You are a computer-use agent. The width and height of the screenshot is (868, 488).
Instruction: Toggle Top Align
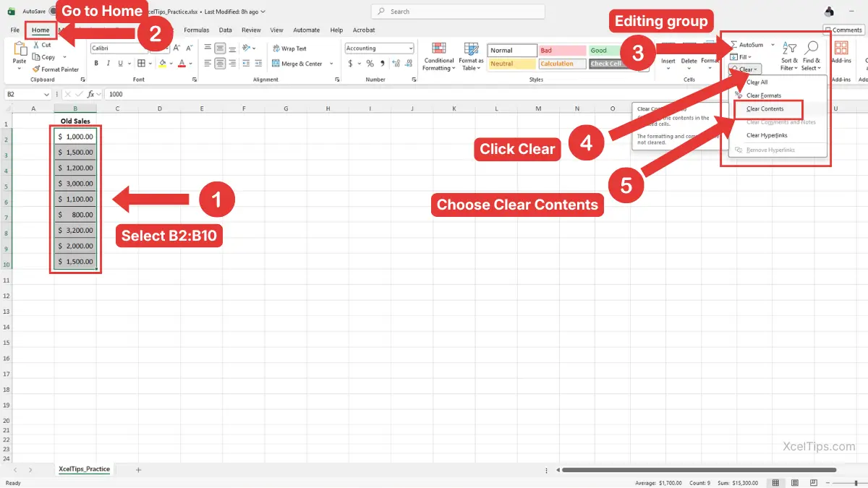click(x=208, y=48)
